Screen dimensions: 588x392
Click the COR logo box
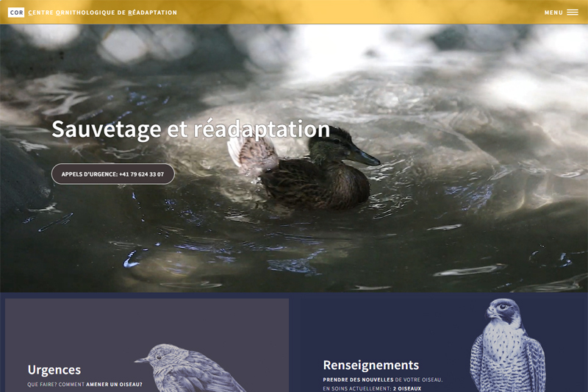[16, 13]
